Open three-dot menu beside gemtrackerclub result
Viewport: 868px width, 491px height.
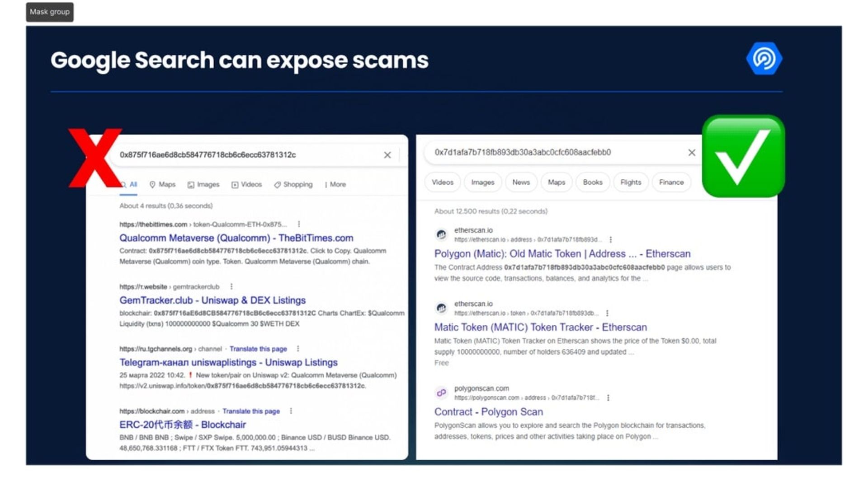coord(231,286)
